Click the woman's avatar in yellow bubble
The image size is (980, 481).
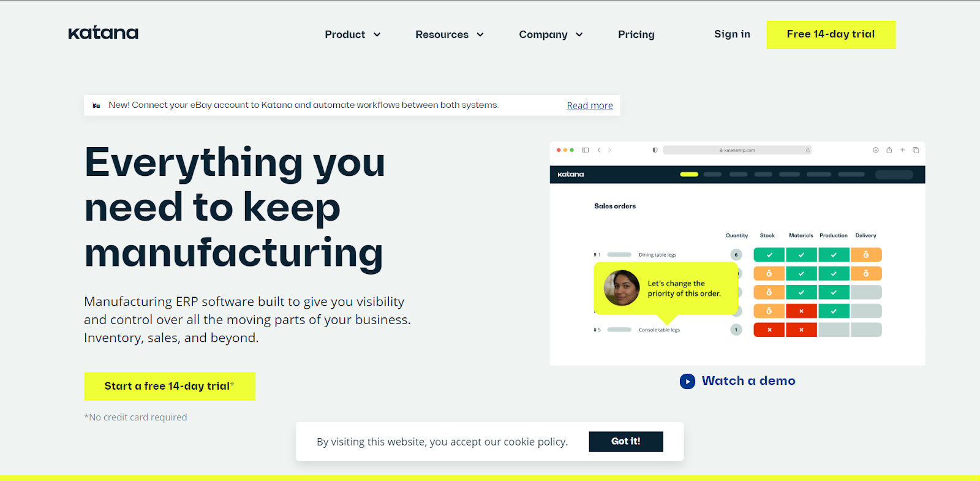[622, 288]
